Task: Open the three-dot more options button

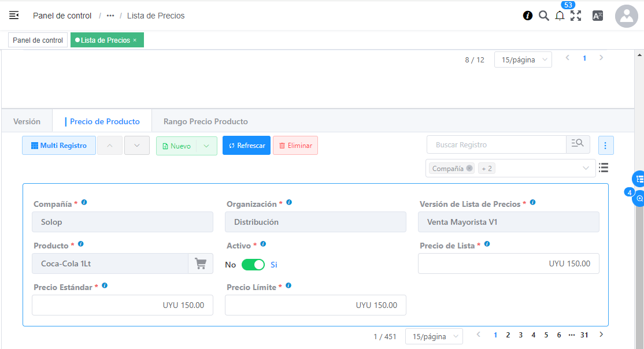Action: point(606,146)
